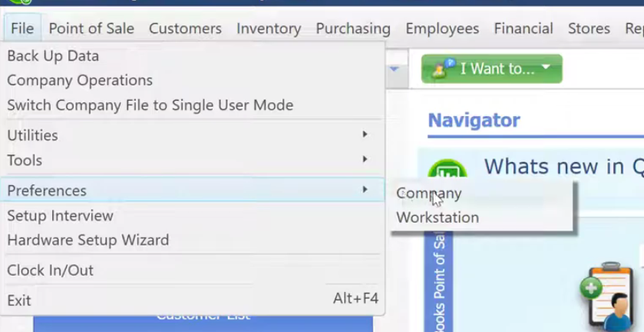Open the Employees menu

(x=442, y=28)
